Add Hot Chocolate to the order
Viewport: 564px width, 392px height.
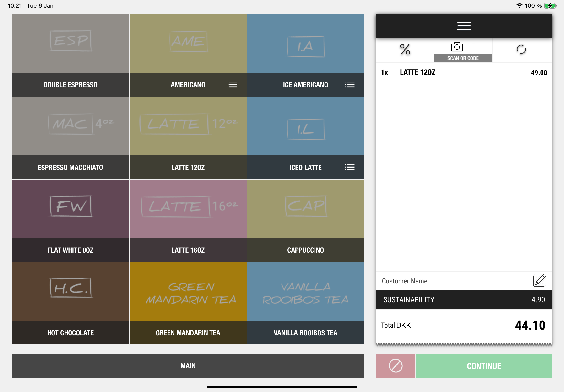click(x=70, y=303)
